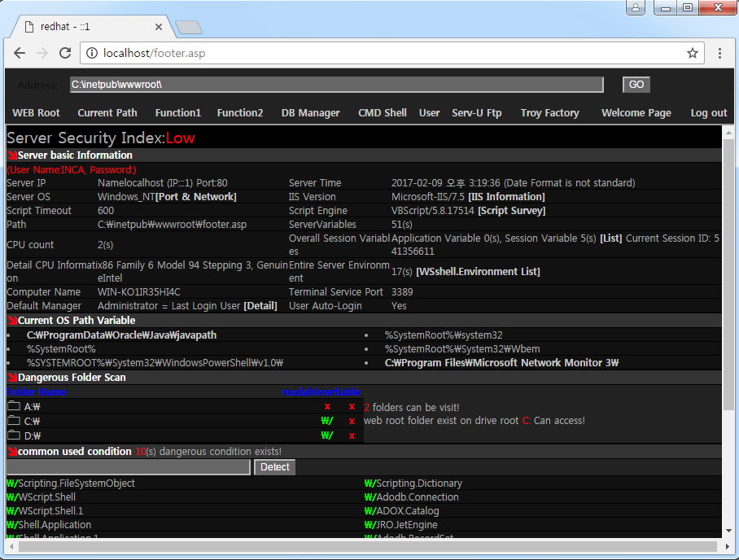Click the site info icon in address bar
739x560 pixels.
92,53
